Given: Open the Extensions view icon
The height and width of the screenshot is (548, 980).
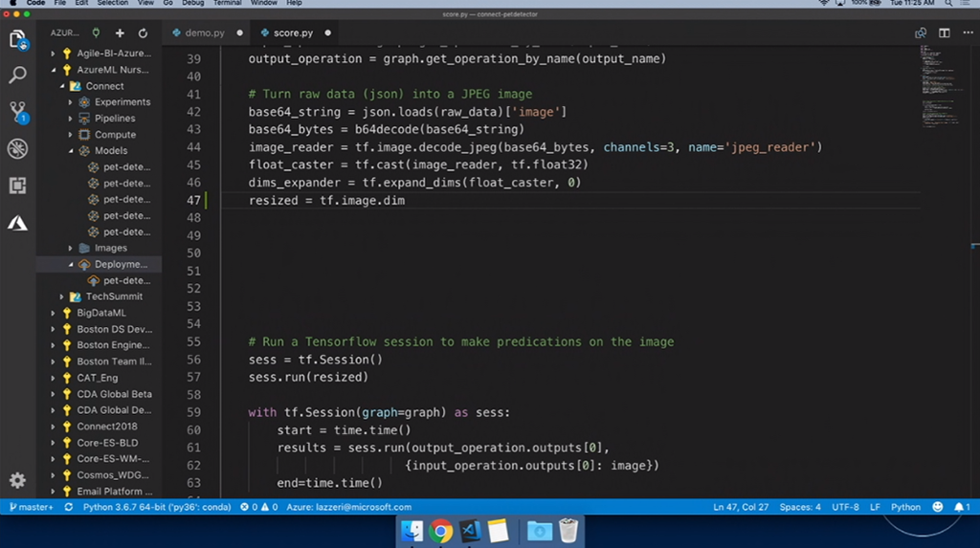Looking at the screenshot, I should pos(17,186).
